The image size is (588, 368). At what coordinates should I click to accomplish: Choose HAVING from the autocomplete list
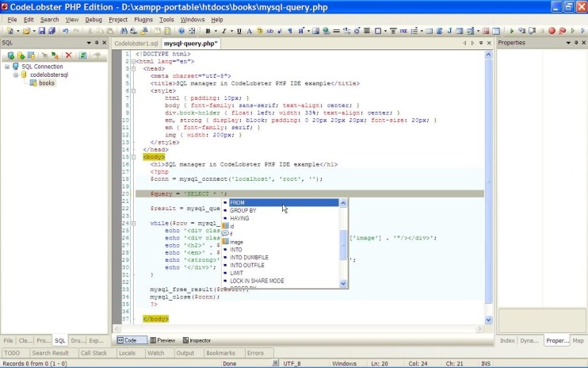(x=281, y=218)
